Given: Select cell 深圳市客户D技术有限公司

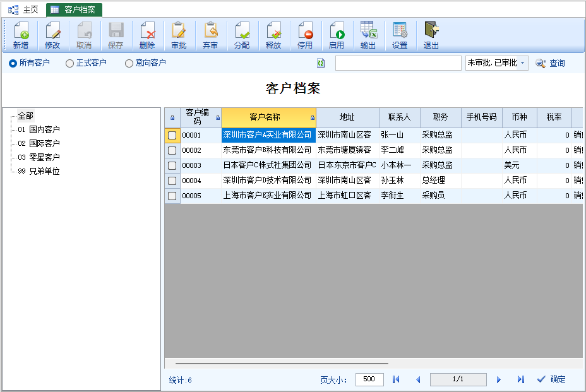Looking at the screenshot, I should click(x=268, y=181).
